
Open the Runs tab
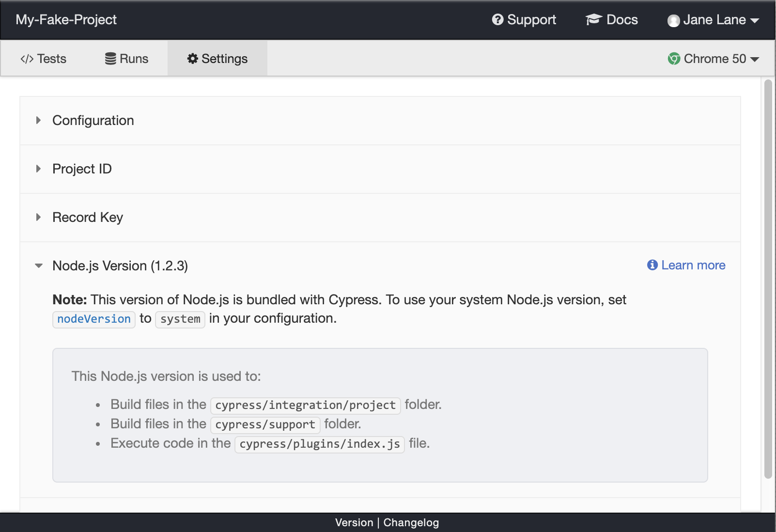tap(126, 59)
